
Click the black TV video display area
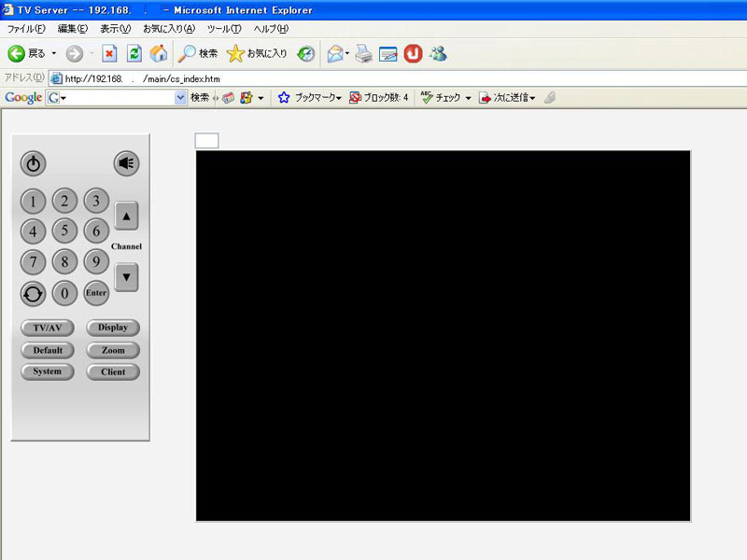point(443,336)
